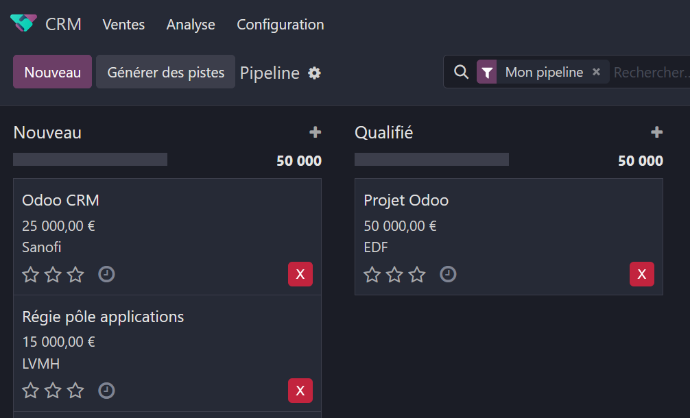690x418 pixels.
Task: Click the Pipeline breadcrumb title
Action: tap(269, 73)
